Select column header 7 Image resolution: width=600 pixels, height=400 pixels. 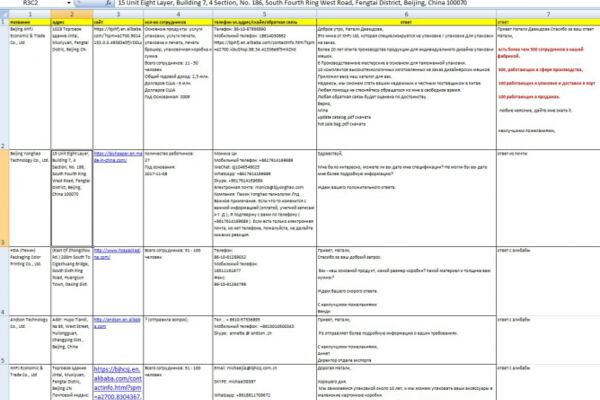click(x=548, y=14)
